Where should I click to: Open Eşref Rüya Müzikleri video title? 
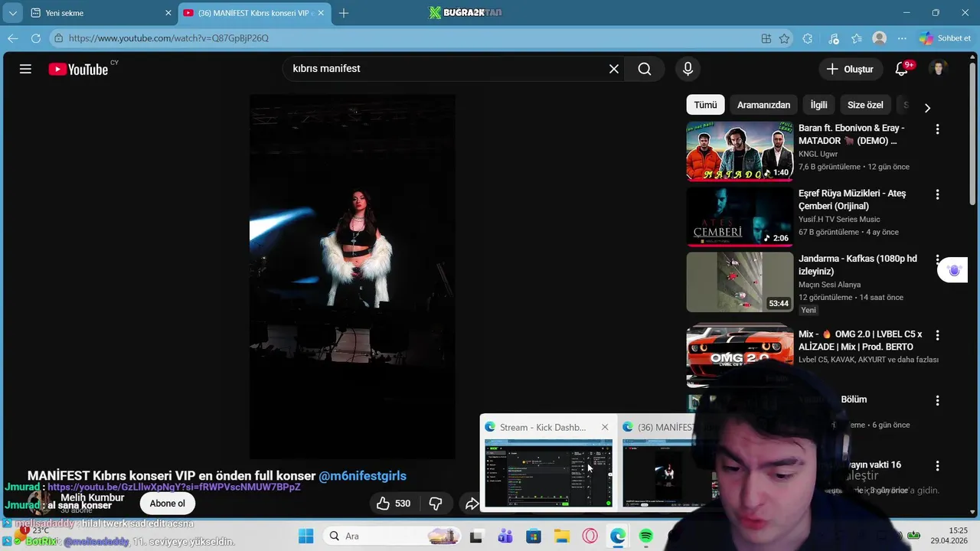pyautogui.click(x=852, y=200)
